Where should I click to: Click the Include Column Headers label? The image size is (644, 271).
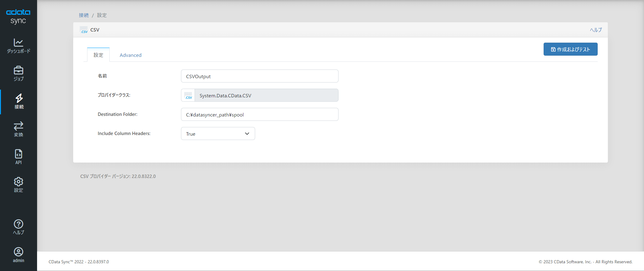click(124, 133)
